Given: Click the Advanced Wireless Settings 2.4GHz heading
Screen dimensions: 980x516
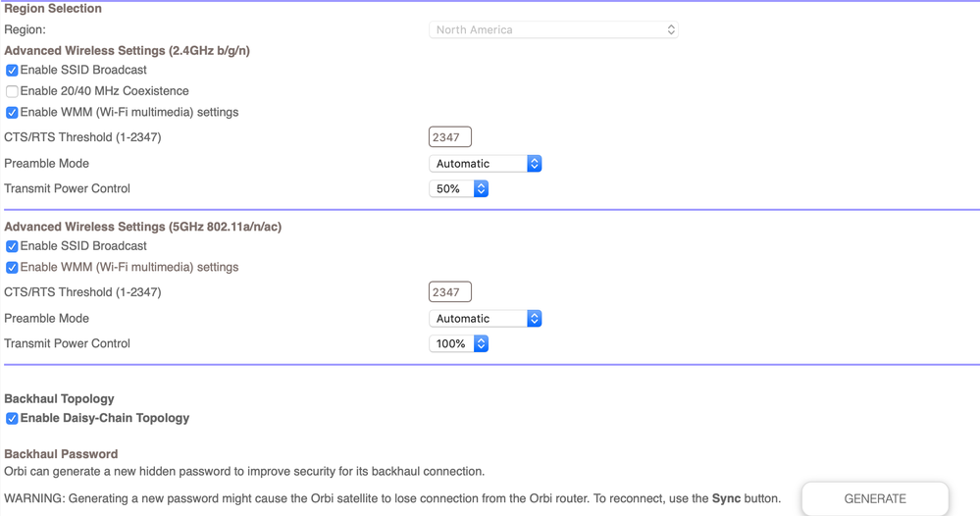Looking at the screenshot, I should [127, 51].
